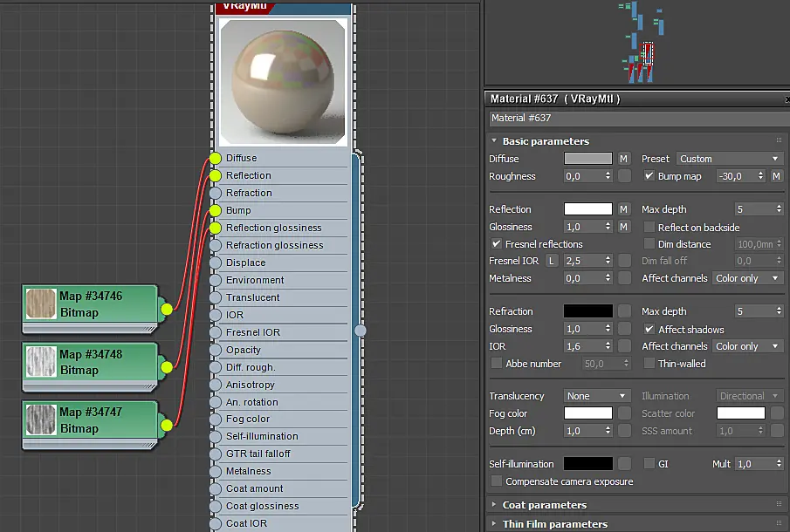Click the Translucent input socket
This screenshot has width=790, height=532.
215,297
